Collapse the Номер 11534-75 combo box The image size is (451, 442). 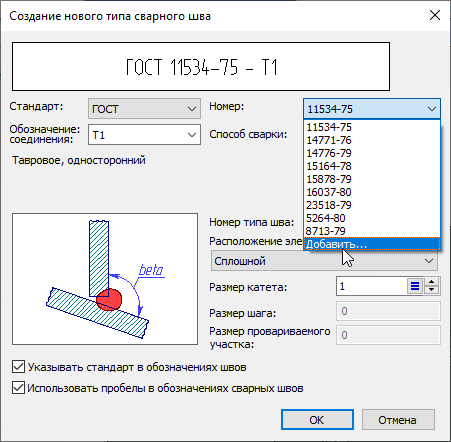pyautogui.click(x=372, y=109)
